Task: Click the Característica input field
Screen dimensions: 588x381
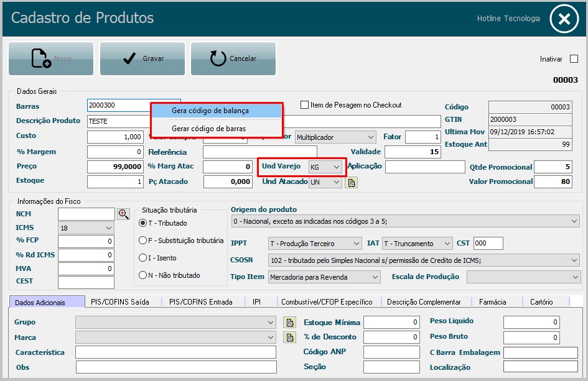Action: [x=176, y=352]
